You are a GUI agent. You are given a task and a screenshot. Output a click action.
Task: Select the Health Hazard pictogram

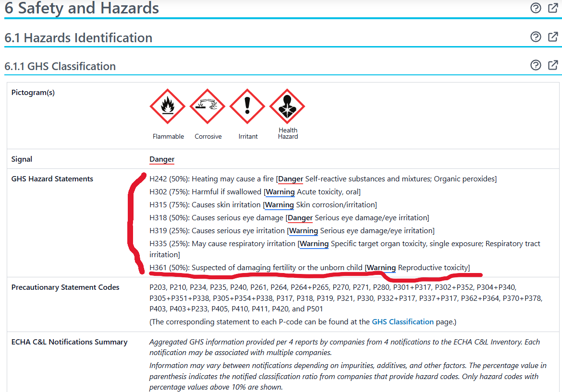288,107
